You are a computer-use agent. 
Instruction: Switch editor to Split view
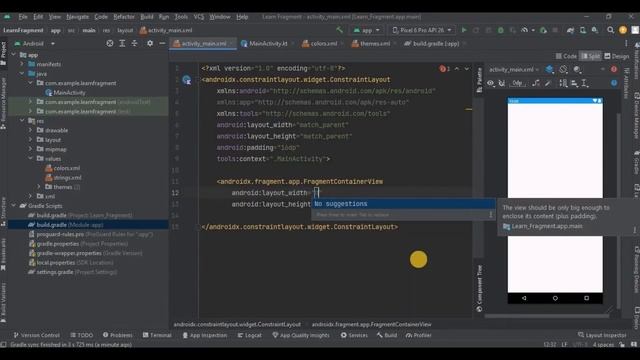pyautogui.click(x=590, y=56)
